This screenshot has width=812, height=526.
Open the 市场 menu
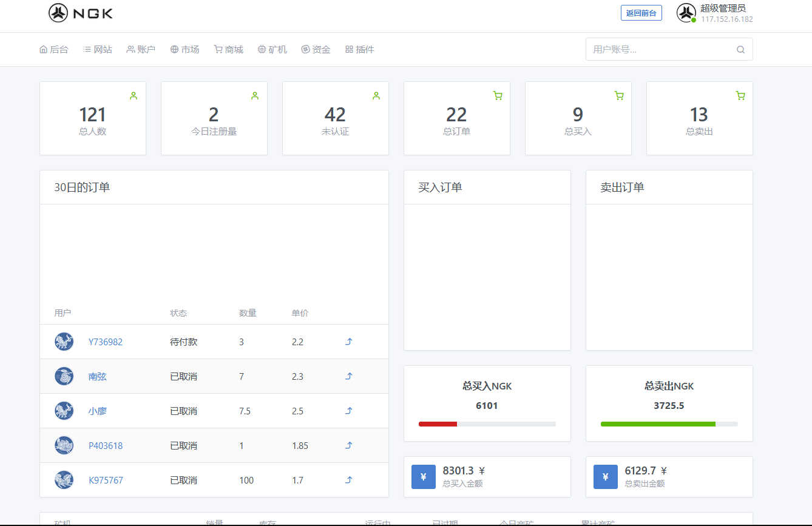(185, 50)
